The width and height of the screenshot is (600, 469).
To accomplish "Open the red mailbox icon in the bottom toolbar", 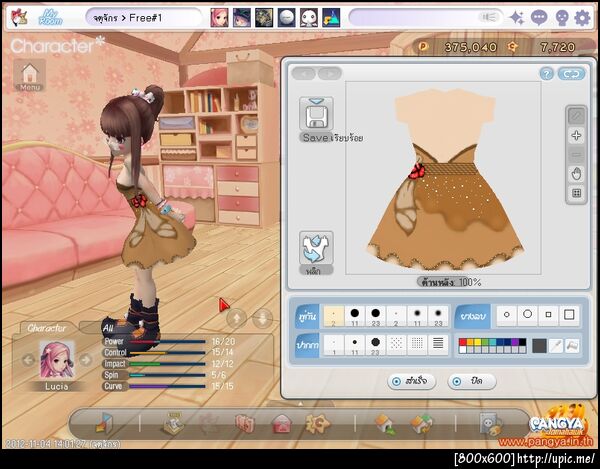I will pyautogui.click(x=282, y=424).
